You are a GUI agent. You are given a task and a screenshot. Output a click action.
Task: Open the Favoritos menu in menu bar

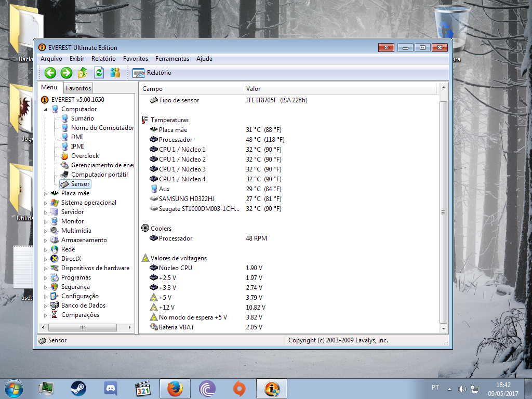(136, 59)
